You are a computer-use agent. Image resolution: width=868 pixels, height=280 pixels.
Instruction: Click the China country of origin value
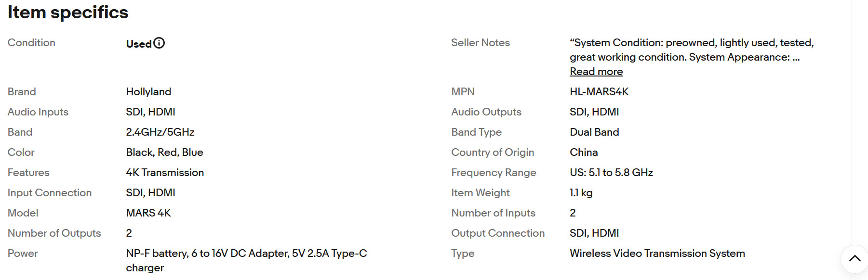pos(584,153)
